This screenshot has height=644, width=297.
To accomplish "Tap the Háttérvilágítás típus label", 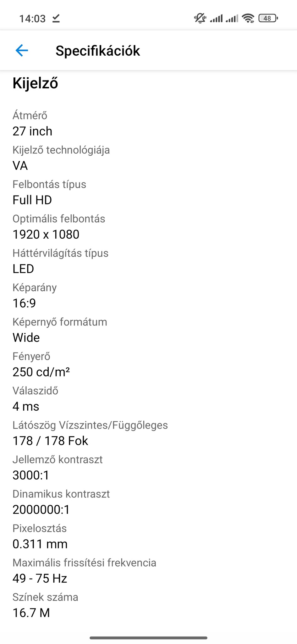I will click(60, 253).
